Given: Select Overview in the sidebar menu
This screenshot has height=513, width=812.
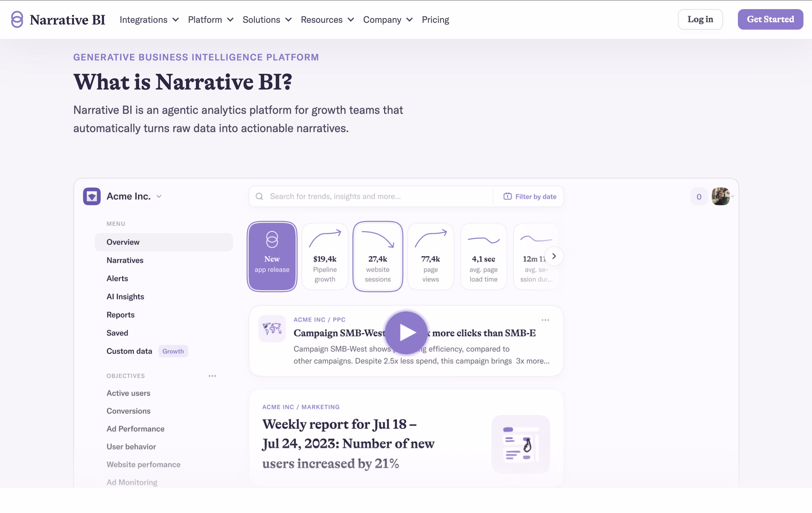Looking at the screenshot, I should point(164,242).
